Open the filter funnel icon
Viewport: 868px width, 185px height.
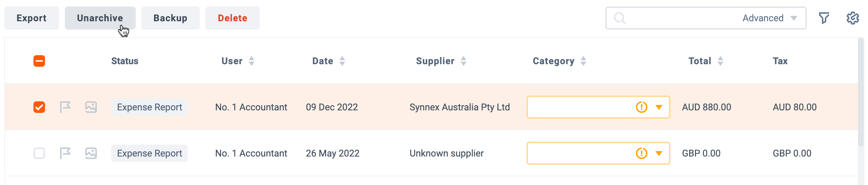[x=824, y=18]
